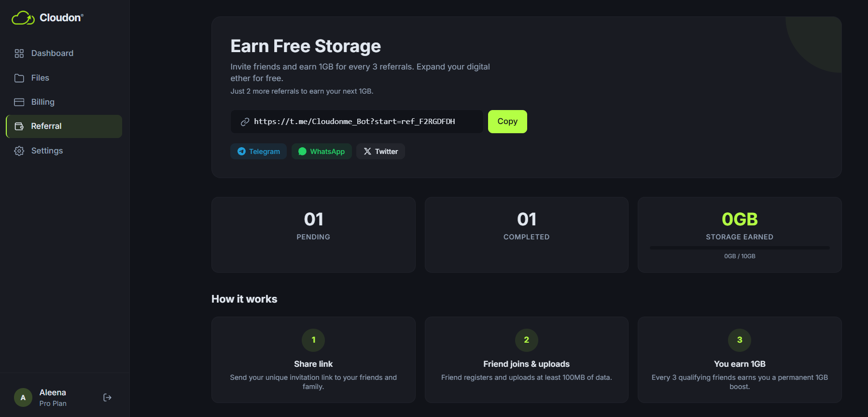
Task: Open the Settings page
Action: [x=47, y=151]
